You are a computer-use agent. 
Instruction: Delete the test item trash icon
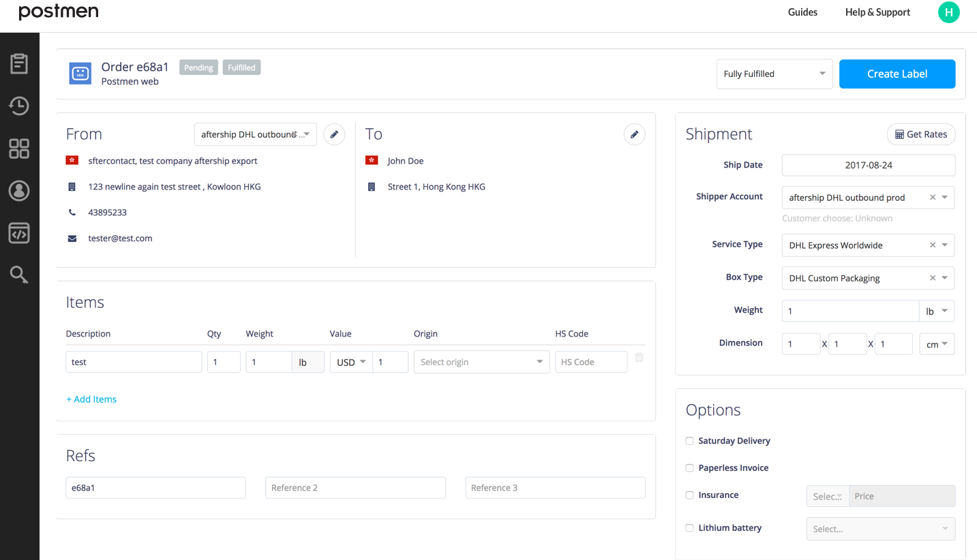(639, 358)
